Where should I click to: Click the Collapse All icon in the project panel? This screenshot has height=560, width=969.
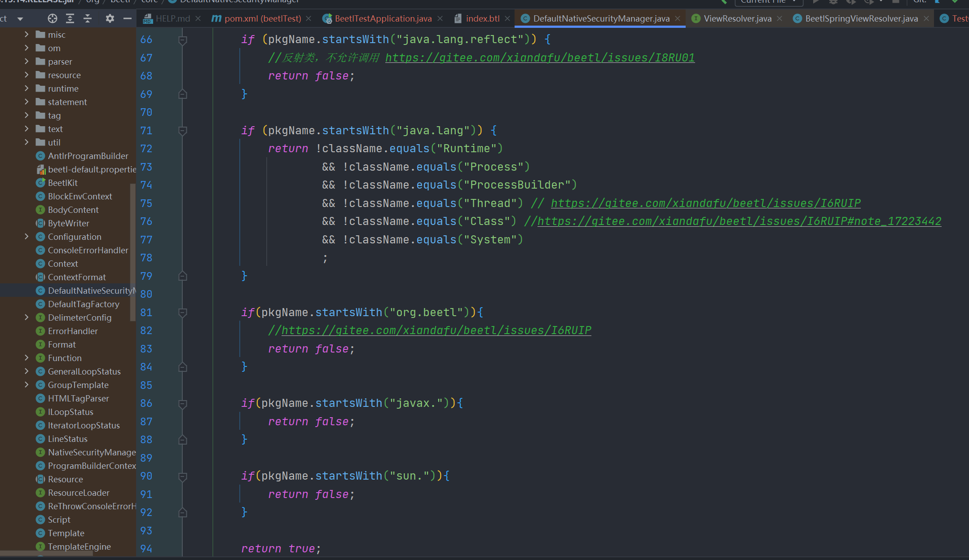pyautogui.click(x=88, y=18)
